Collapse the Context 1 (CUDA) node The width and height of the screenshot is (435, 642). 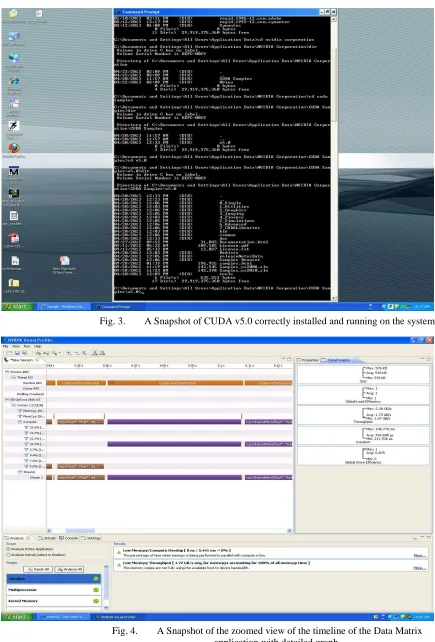coord(14,405)
